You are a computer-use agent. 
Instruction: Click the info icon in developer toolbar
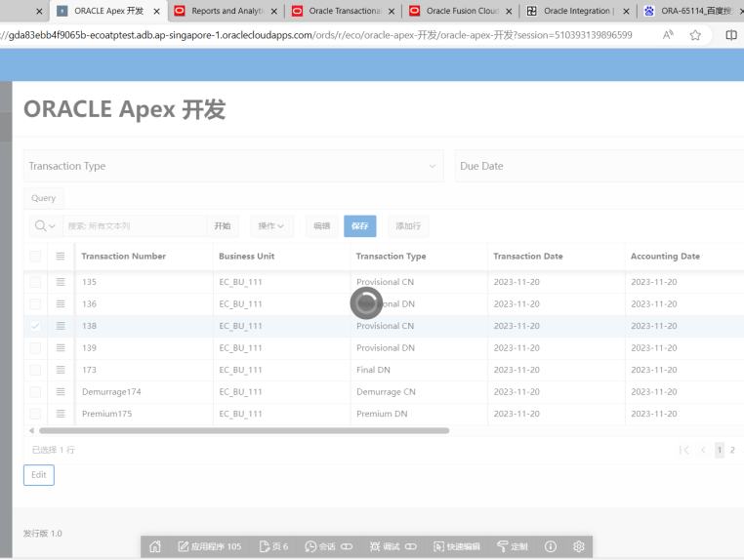[551, 546]
